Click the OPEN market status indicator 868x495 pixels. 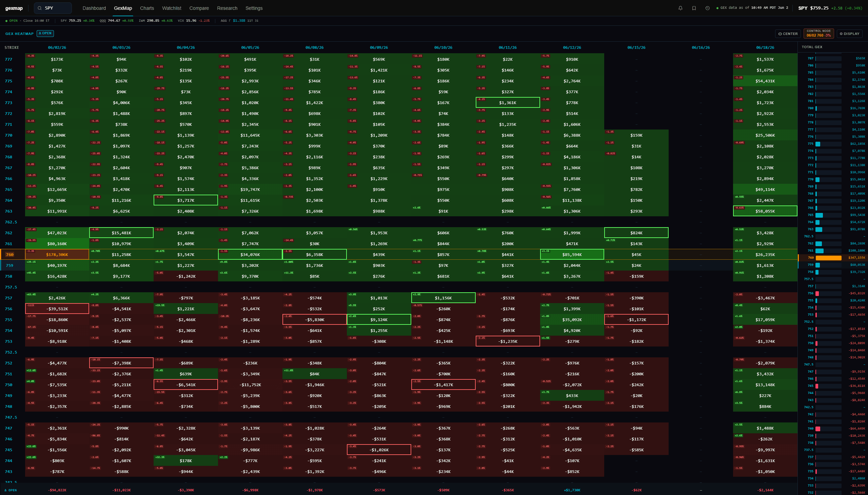pyautogui.click(x=12, y=21)
